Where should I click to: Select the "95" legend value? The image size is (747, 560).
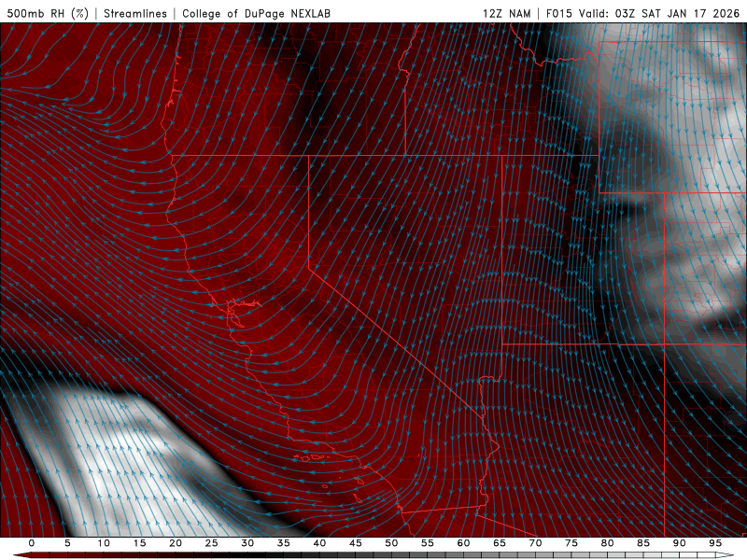(715, 543)
